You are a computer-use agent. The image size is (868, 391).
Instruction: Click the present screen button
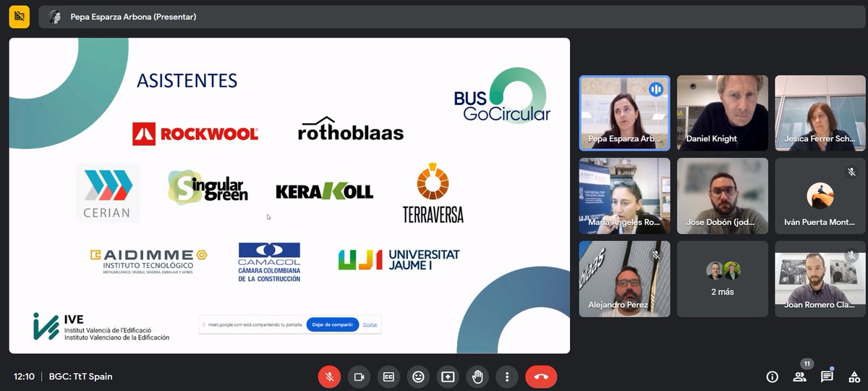coord(448,377)
